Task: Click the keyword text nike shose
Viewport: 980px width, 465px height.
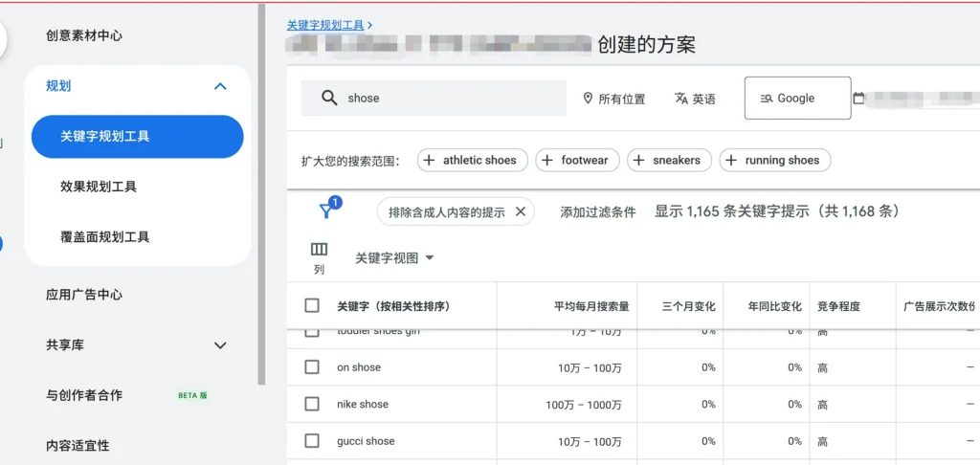Action: (363, 405)
